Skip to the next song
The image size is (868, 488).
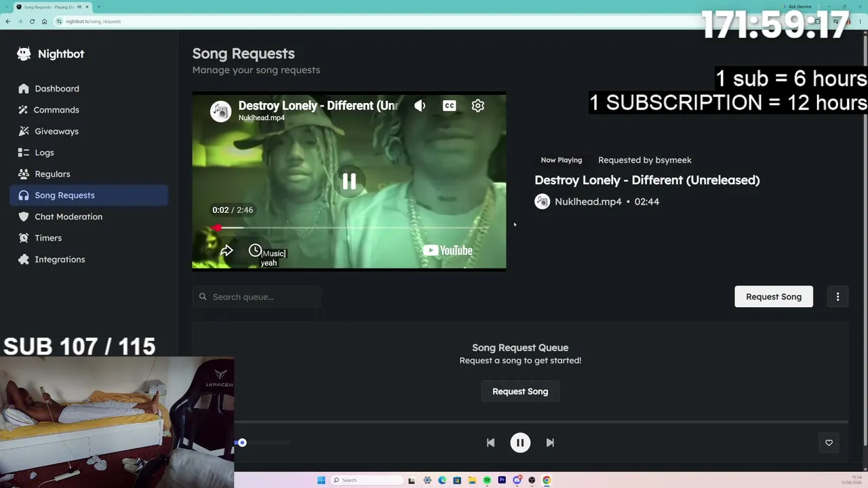(x=550, y=443)
